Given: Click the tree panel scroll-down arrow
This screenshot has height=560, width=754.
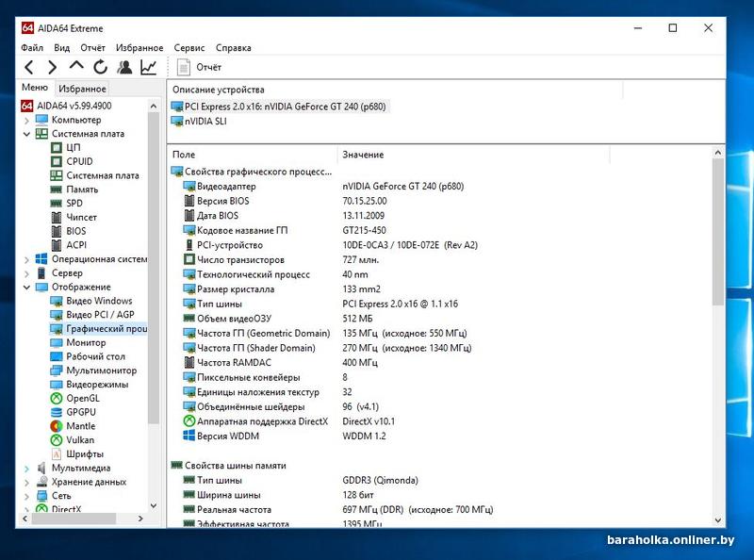Looking at the screenshot, I should pos(154,505).
